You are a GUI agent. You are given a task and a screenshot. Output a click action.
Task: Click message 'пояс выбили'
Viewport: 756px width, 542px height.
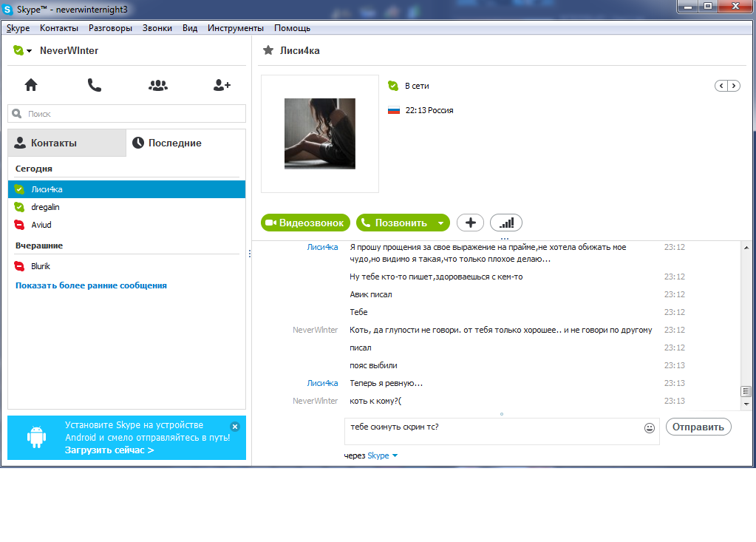coord(374,365)
